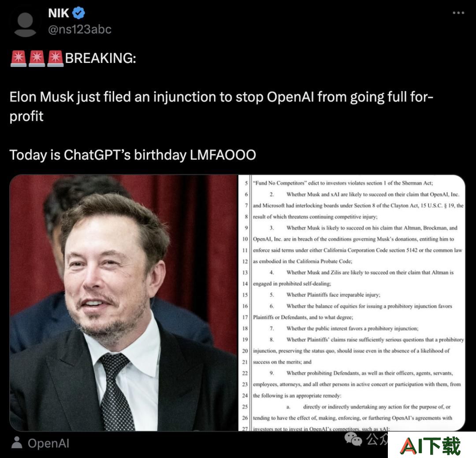
Task: Click the WeChat logo watermark
Action: click(x=353, y=439)
